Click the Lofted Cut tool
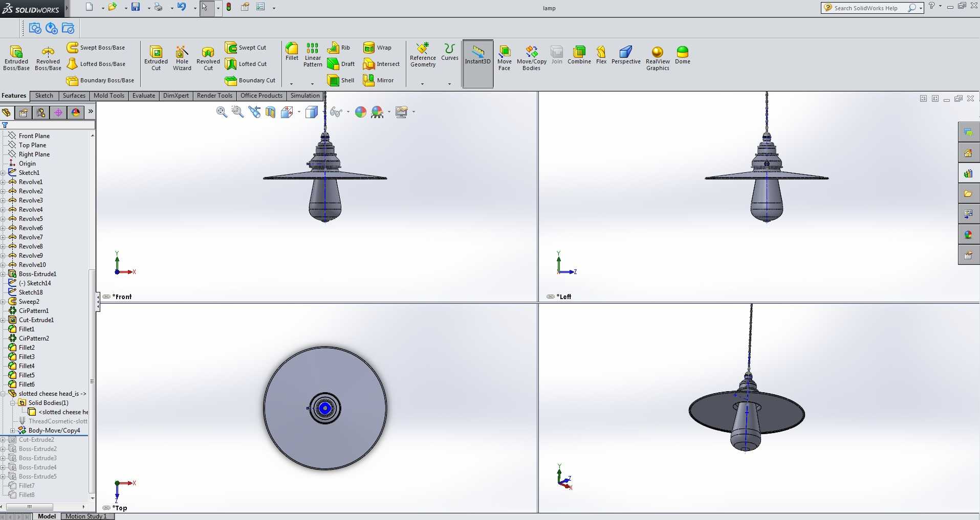Screen dimensions: 980x520 (x=246, y=64)
